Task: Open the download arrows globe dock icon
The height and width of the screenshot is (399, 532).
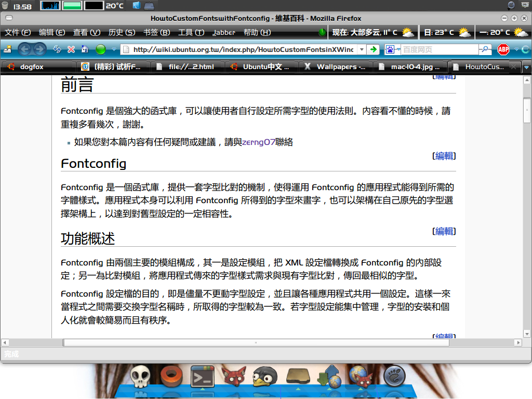Action: 329,377
